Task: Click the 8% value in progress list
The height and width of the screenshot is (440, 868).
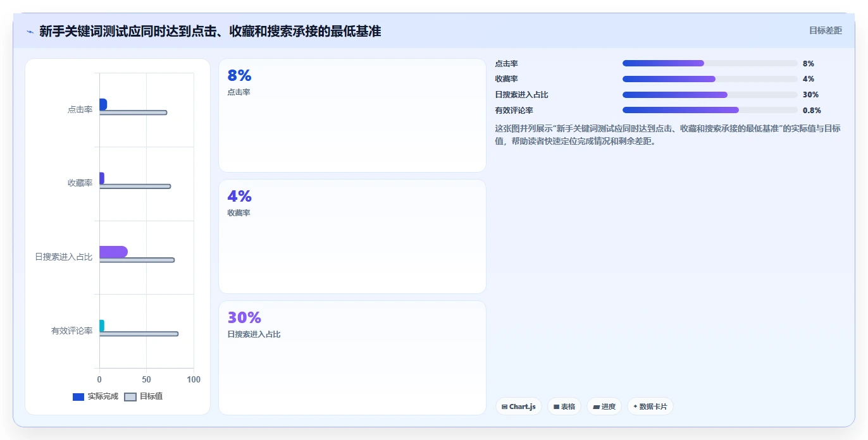Action: coord(809,63)
